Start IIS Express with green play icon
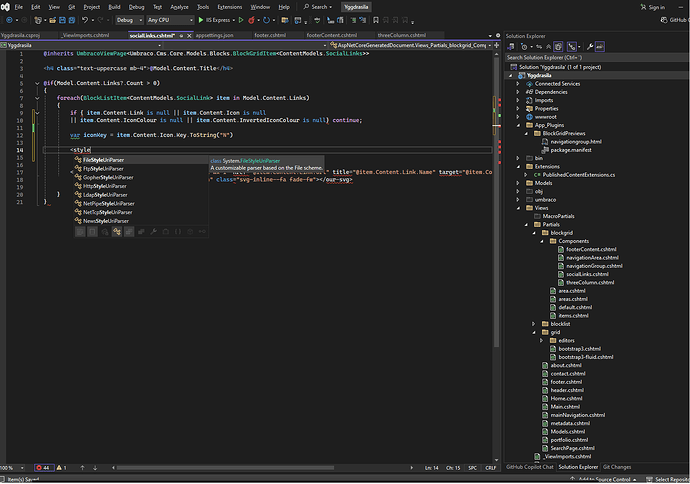Image resolution: width=690 pixels, height=484 pixels. (201, 20)
